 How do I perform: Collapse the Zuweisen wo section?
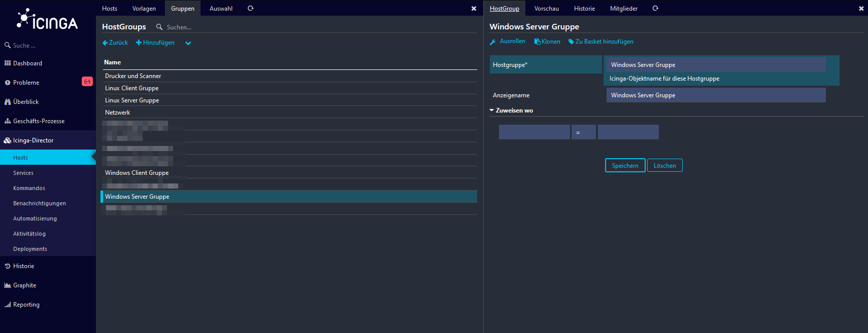(x=512, y=110)
